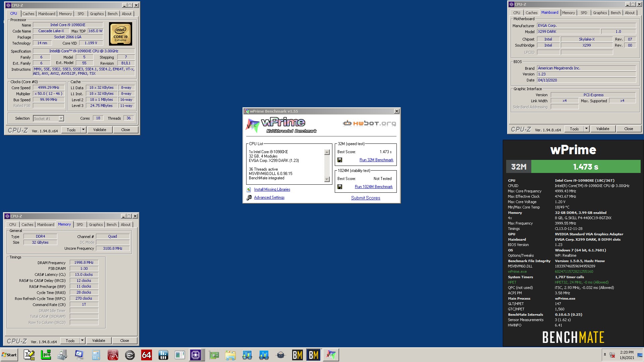The width and height of the screenshot is (644, 362).
Task: Open the computer icon in the taskbar
Action: (x=63, y=355)
